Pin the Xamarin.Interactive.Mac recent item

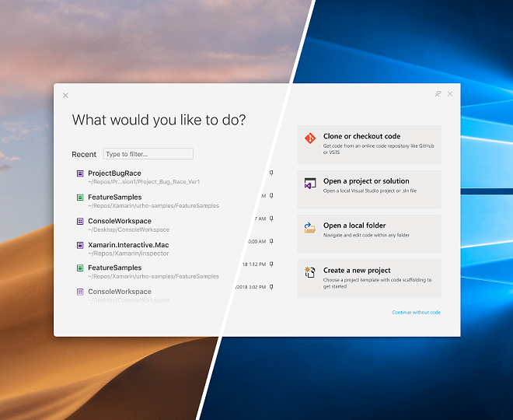pyautogui.click(x=271, y=241)
